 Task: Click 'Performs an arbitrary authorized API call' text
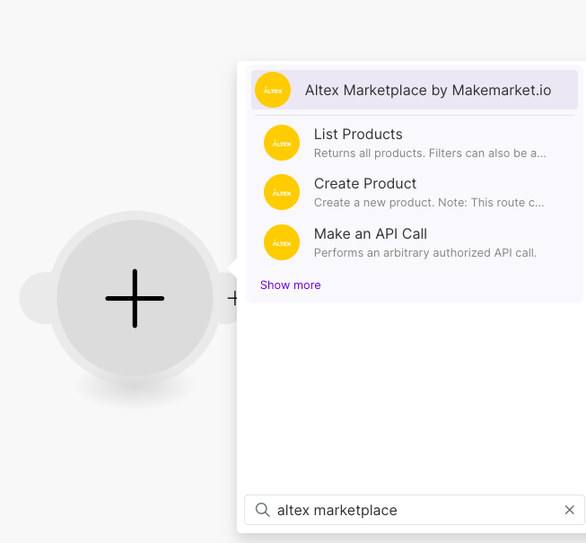tap(425, 253)
